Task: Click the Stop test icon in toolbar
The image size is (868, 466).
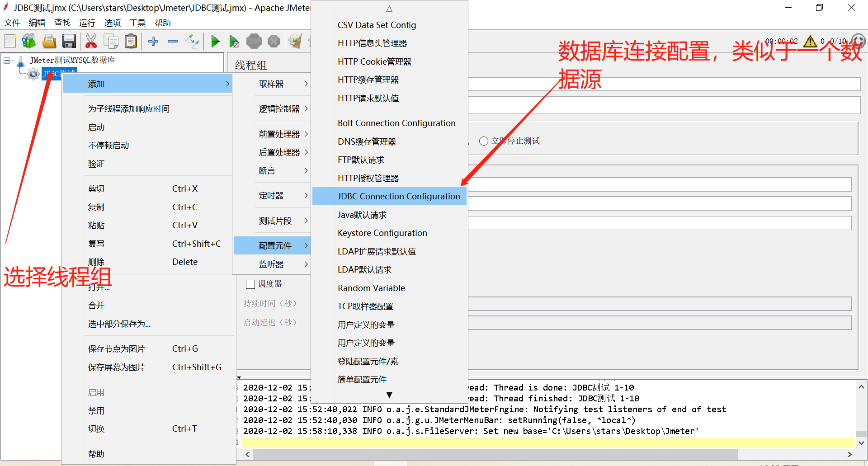Action: [x=254, y=41]
